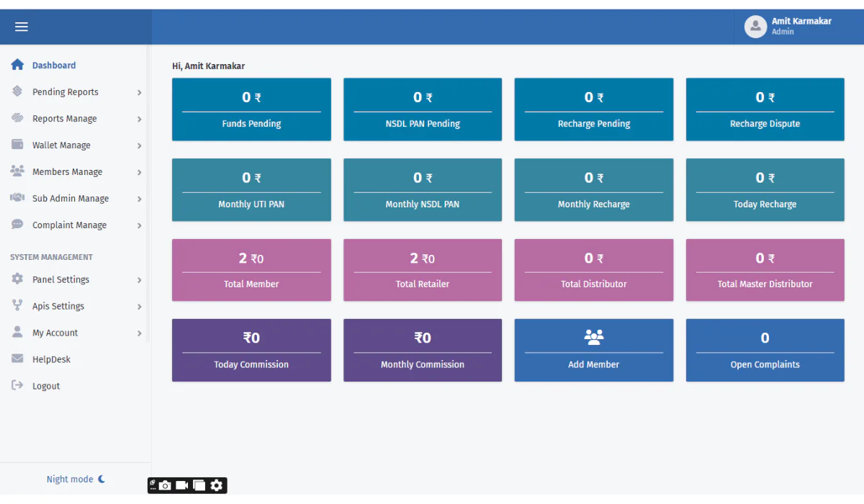Click the user avatar in header
Image resolution: width=864 pixels, height=504 pixels.
point(755,27)
